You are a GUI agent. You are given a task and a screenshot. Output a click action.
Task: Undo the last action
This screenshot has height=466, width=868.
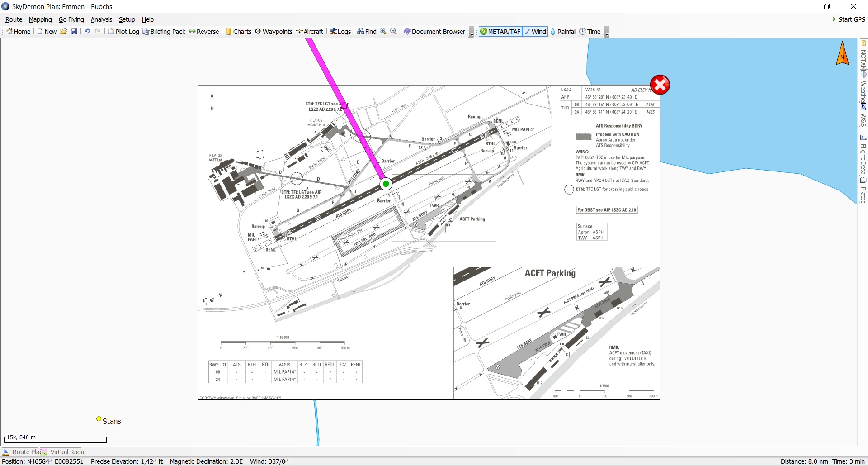coord(87,32)
